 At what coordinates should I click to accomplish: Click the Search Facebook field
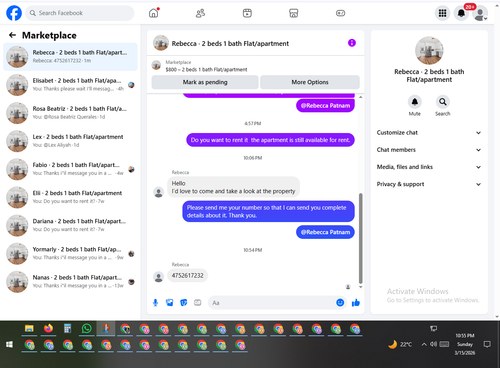(x=80, y=13)
